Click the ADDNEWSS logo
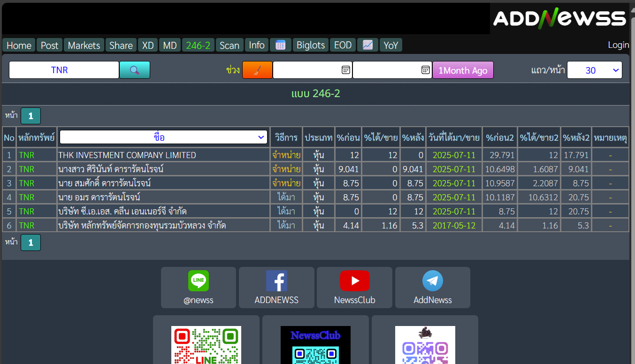 560,18
